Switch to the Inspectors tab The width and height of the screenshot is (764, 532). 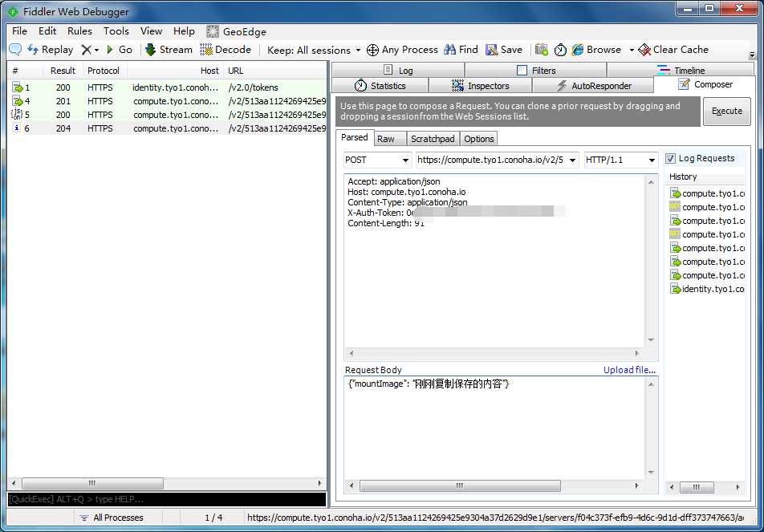pyautogui.click(x=481, y=86)
